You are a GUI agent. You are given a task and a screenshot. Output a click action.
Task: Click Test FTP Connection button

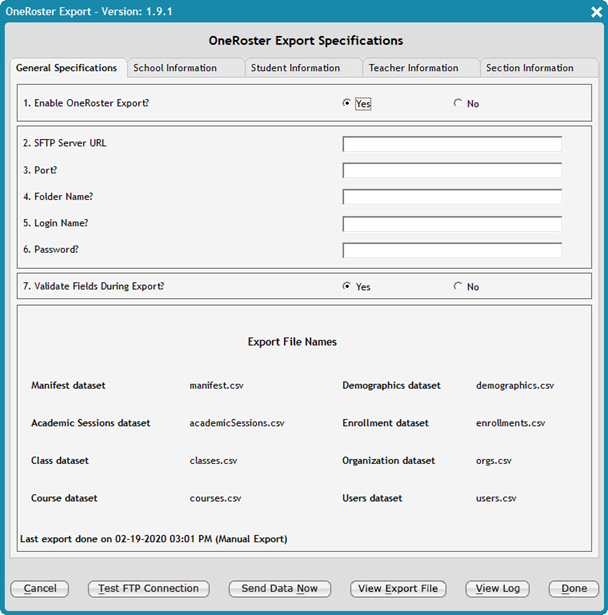(x=149, y=589)
